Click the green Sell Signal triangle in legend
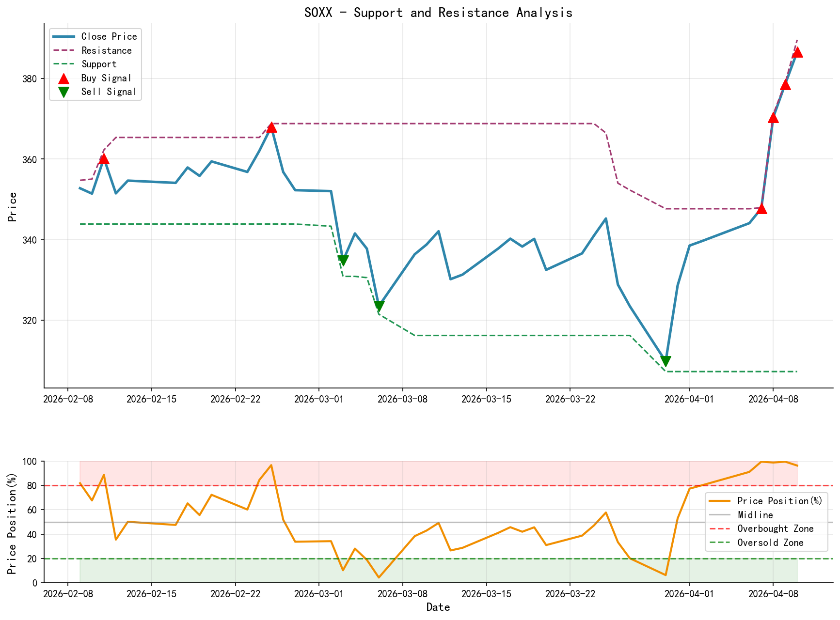 click(x=63, y=92)
